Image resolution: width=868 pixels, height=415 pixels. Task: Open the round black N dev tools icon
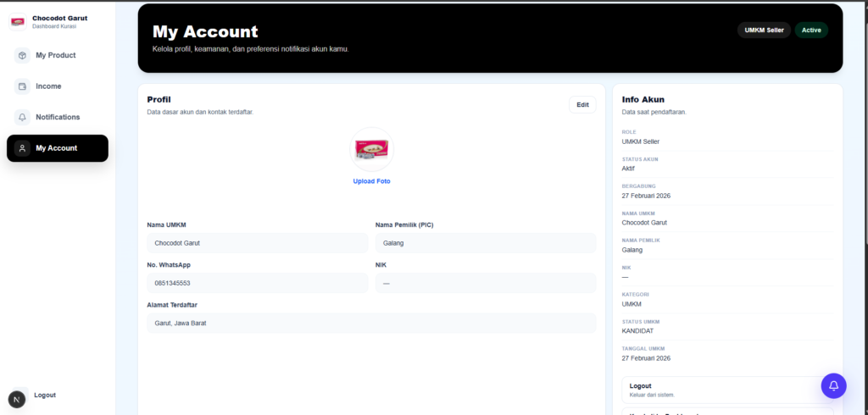[x=17, y=399]
